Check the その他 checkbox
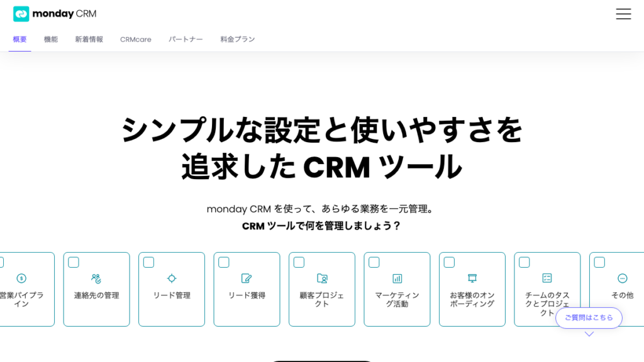Image resolution: width=644 pixels, height=362 pixels. [x=599, y=262]
